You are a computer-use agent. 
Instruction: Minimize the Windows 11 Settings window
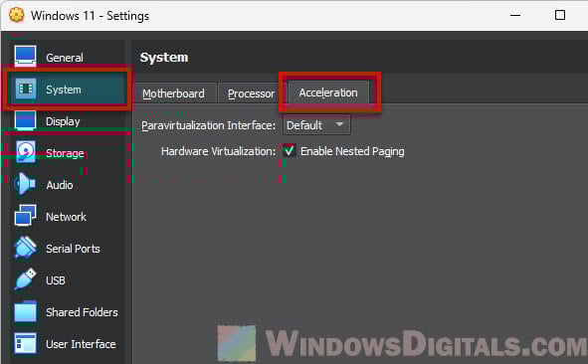tap(515, 15)
